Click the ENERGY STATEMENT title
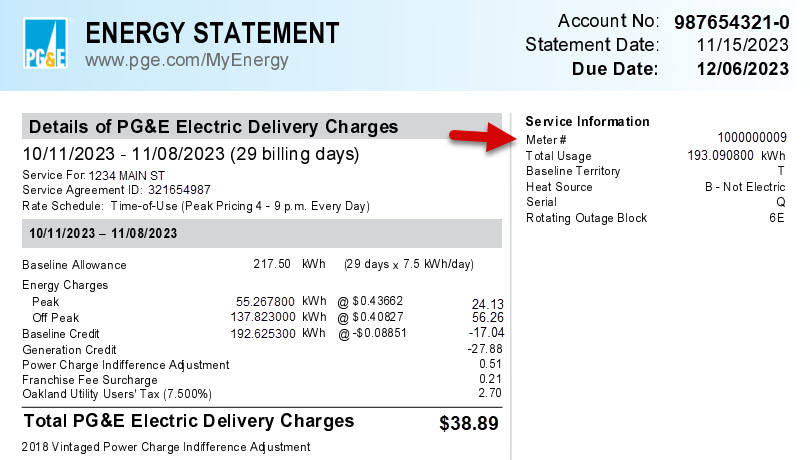 tap(213, 33)
